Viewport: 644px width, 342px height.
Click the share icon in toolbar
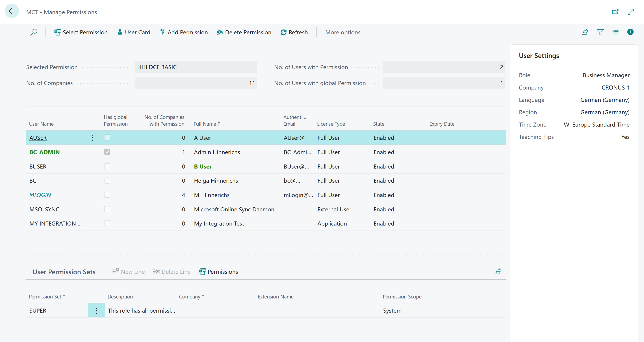coord(585,32)
